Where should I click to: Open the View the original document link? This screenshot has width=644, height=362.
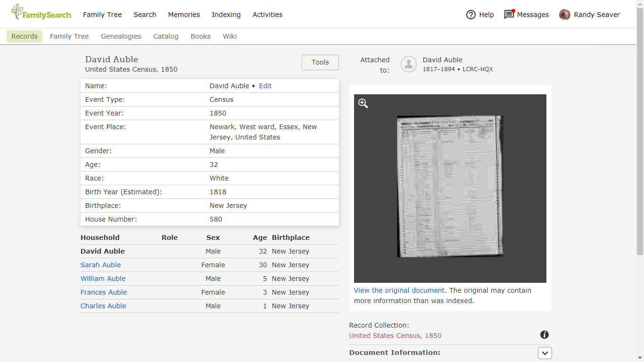(x=399, y=290)
